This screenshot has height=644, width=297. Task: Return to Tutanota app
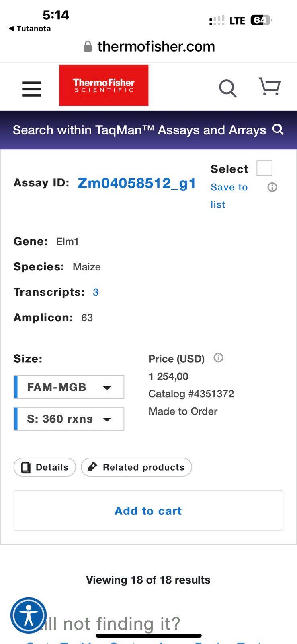30,29
